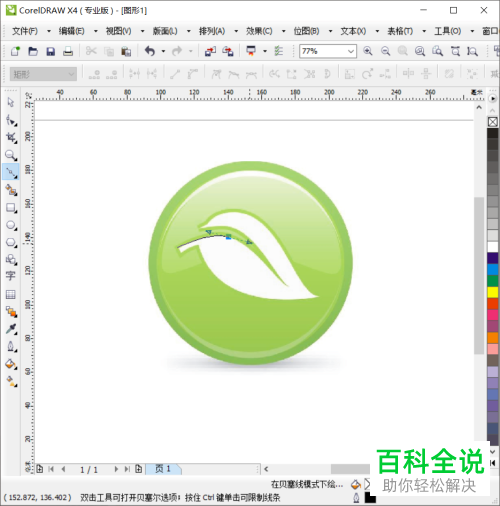The width and height of the screenshot is (500, 506).
Task: Click the Import icon
Action: [210, 51]
